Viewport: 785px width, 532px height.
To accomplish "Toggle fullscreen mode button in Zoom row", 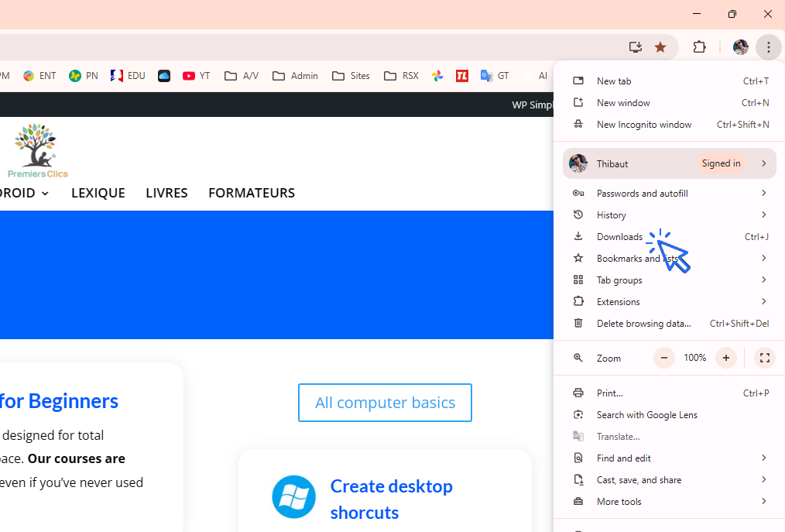I will (x=764, y=358).
